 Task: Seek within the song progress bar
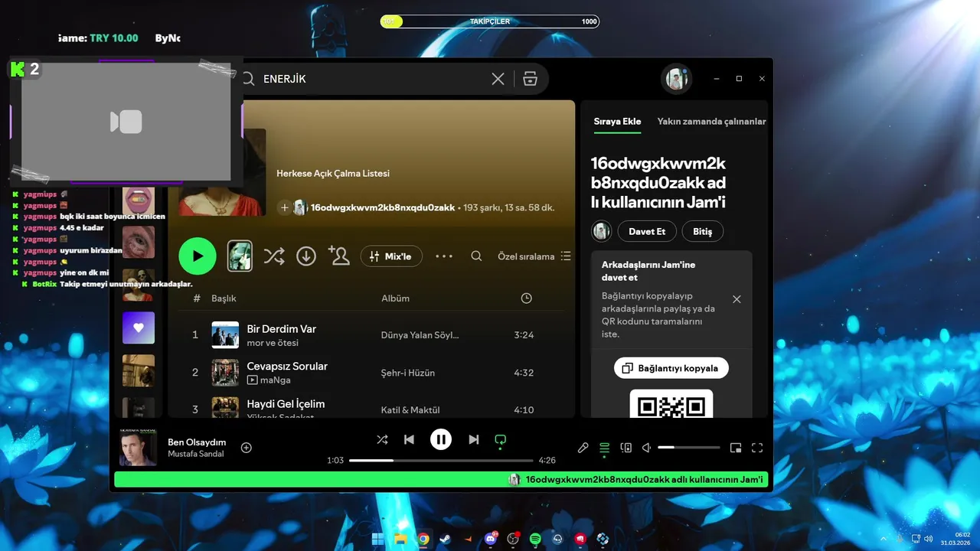[x=441, y=461]
